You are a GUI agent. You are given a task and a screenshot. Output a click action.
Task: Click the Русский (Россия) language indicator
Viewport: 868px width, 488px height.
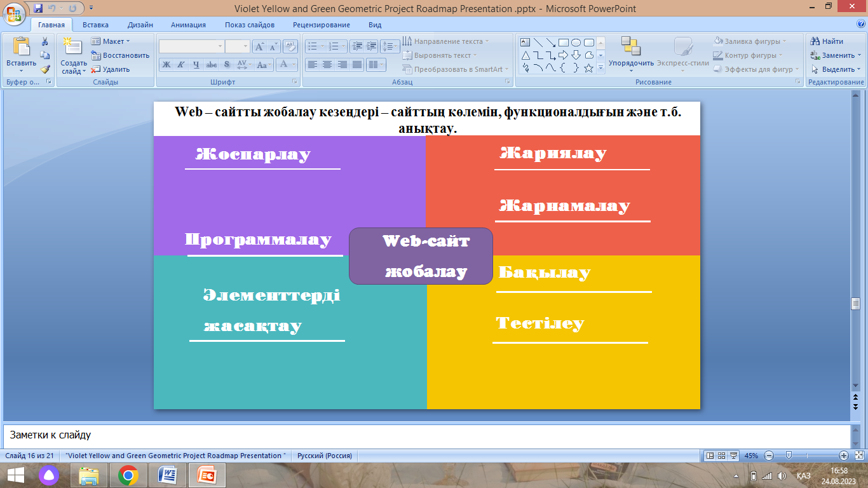coord(325,456)
